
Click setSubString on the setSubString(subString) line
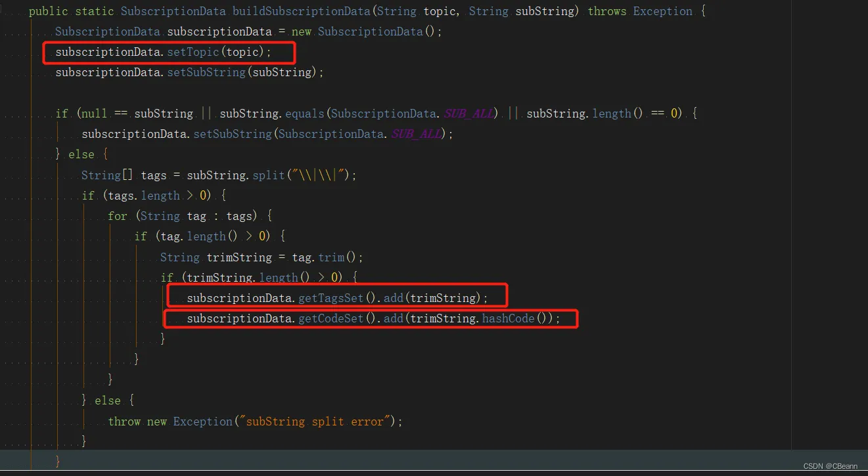(206, 72)
